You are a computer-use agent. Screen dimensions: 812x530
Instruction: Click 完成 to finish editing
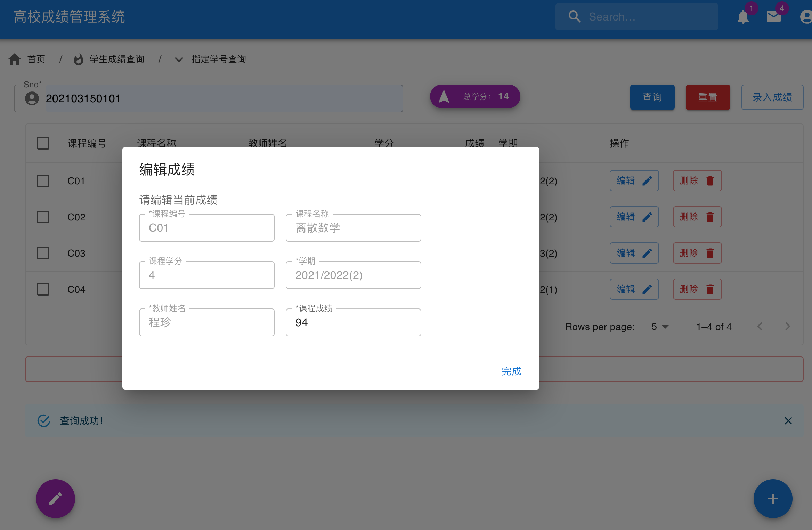(x=511, y=371)
